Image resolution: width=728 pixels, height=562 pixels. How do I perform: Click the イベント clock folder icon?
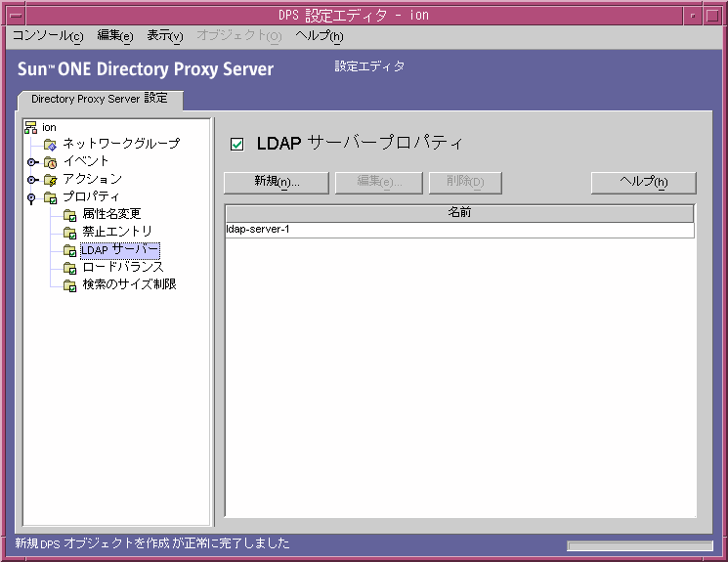50,162
